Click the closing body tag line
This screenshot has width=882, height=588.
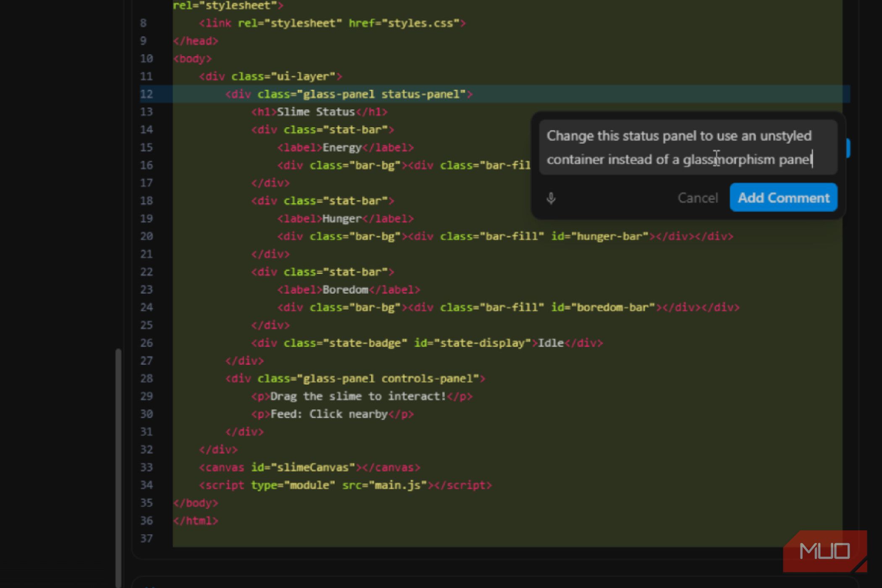[196, 503]
